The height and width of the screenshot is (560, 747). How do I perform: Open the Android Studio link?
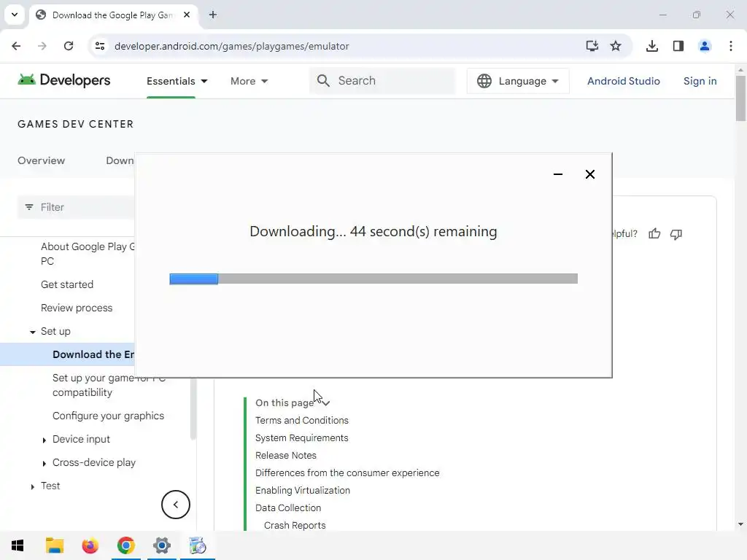tap(623, 81)
